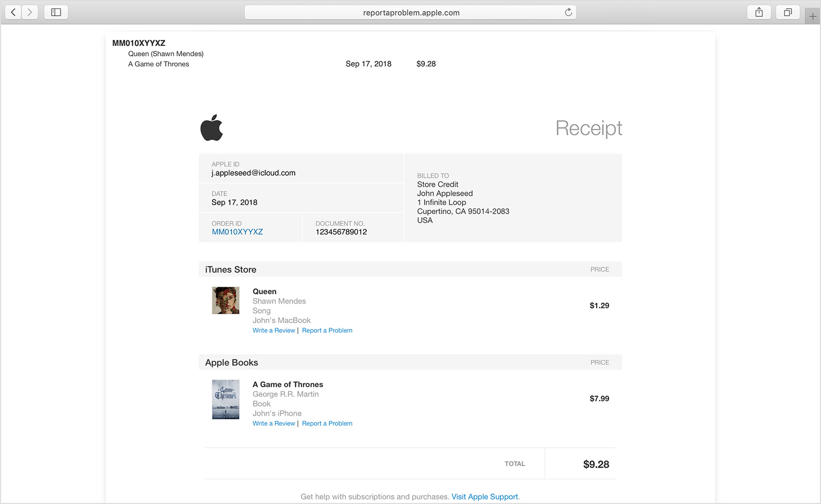The image size is (821, 504).
Task: Go forward using Safari's forward arrow
Action: tap(30, 12)
